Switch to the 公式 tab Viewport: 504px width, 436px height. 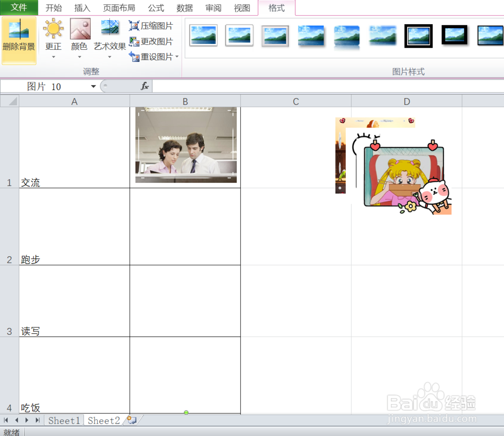156,8
